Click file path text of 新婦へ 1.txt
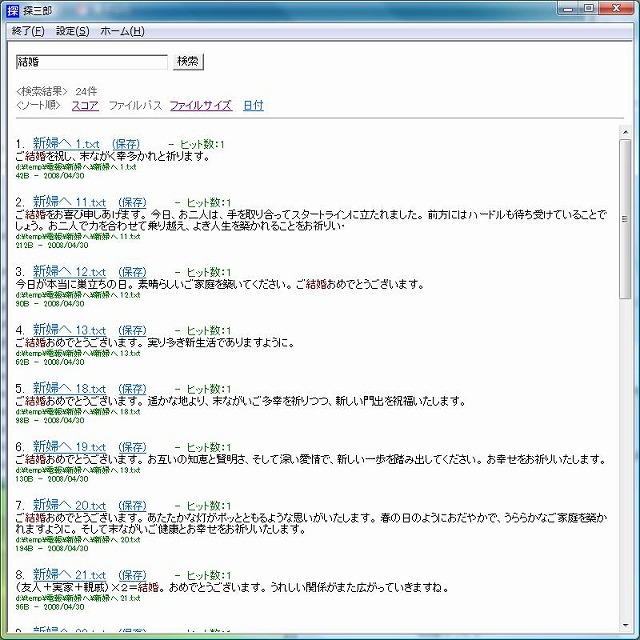 pyautogui.click(x=76, y=167)
